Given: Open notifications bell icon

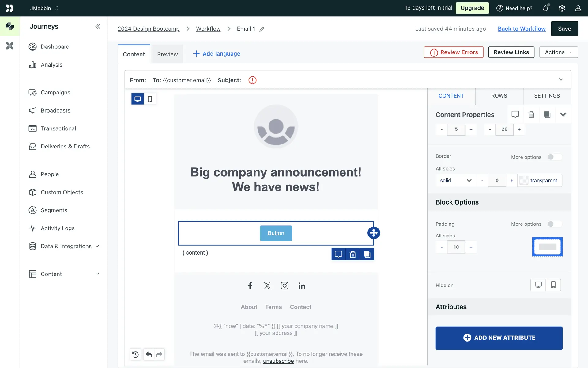Looking at the screenshot, I should (x=545, y=8).
